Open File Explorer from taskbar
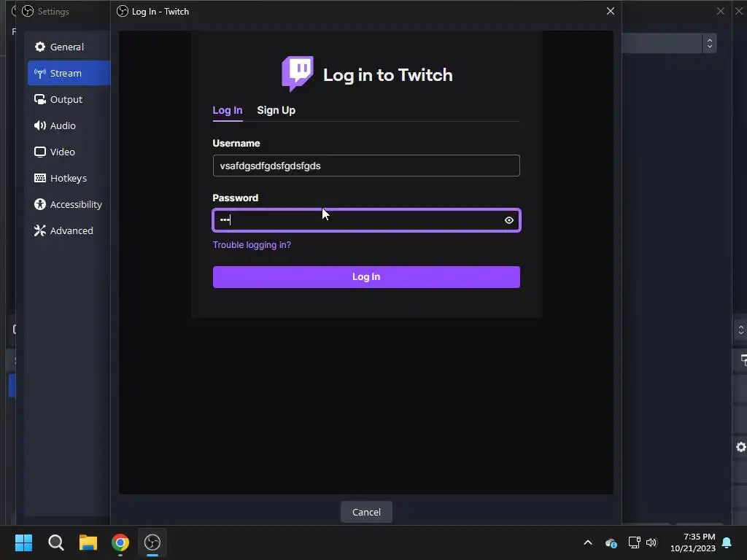747x560 pixels. click(88, 542)
